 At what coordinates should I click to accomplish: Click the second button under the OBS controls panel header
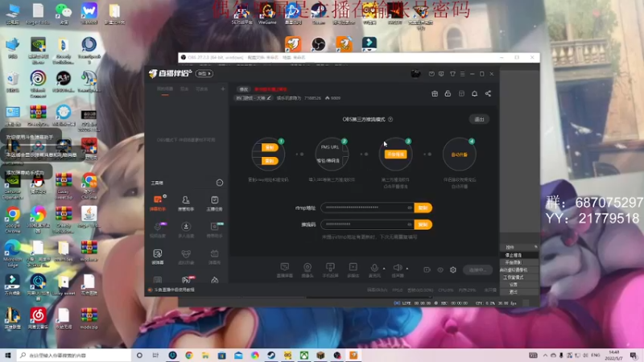[x=514, y=263]
